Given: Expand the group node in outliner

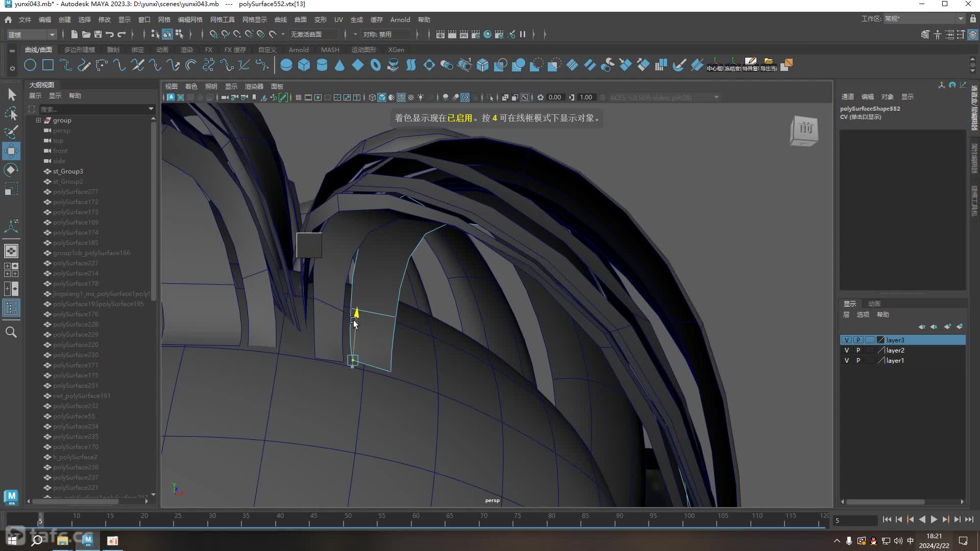Looking at the screenshot, I should click(x=38, y=120).
